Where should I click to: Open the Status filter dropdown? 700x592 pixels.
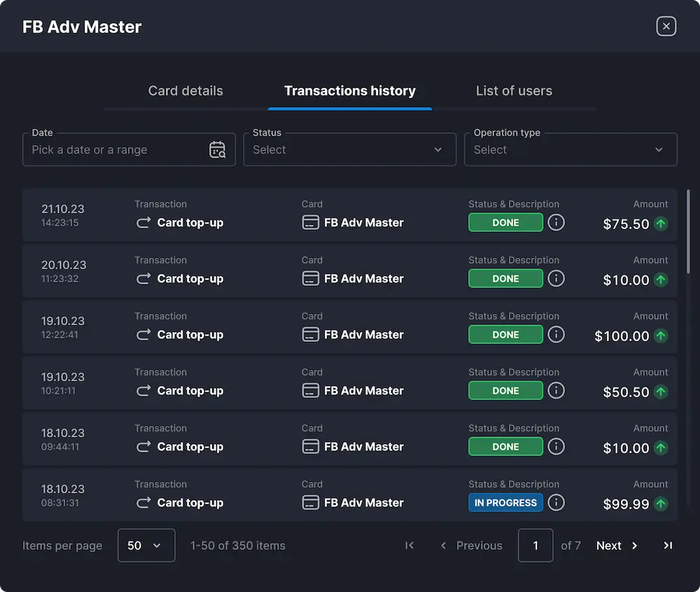[x=349, y=150]
